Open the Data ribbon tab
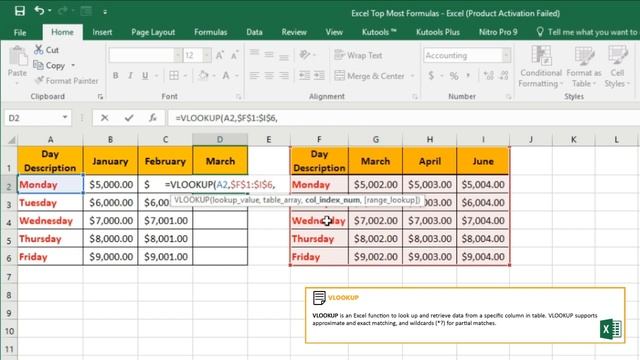 click(254, 32)
